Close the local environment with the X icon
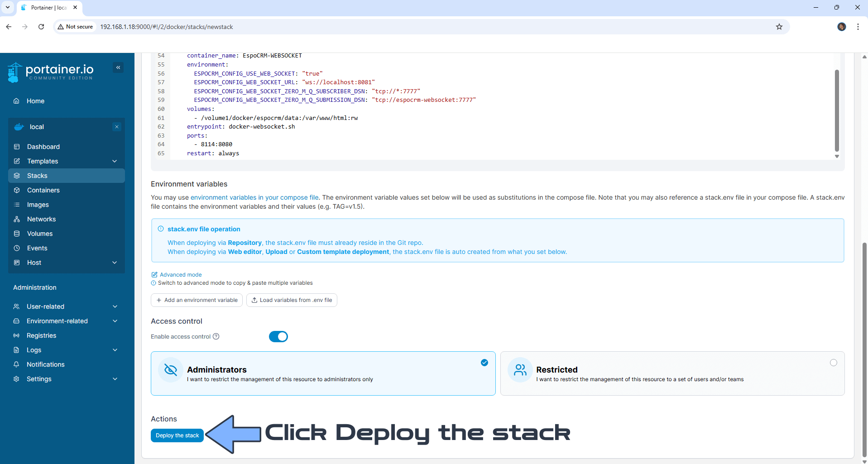Viewport: 868px width, 464px height. pos(117,127)
